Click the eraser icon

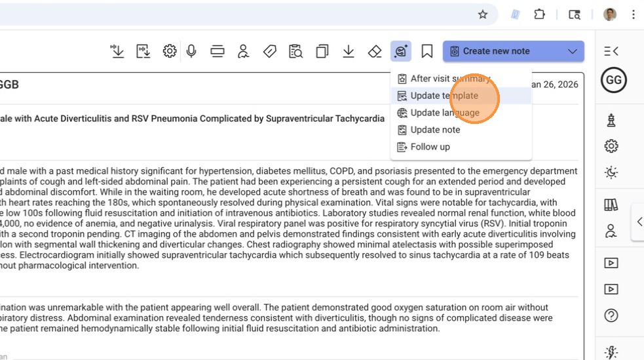[x=375, y=51]
